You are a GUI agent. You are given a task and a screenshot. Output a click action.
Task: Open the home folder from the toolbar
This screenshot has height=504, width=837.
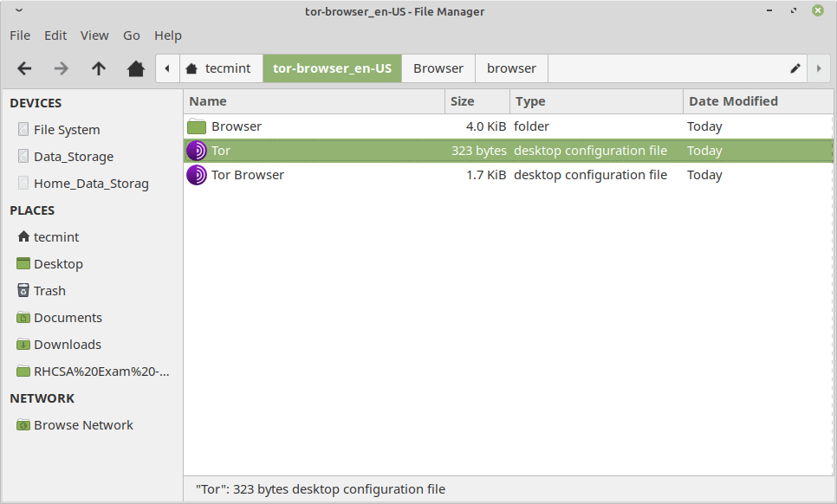point(135,68)
